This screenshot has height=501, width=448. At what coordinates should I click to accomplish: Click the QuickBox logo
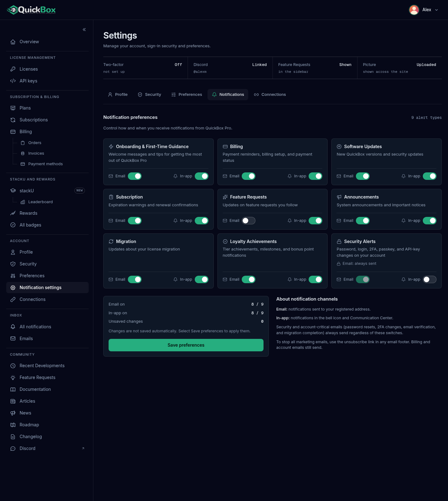(x=31, y=10)
